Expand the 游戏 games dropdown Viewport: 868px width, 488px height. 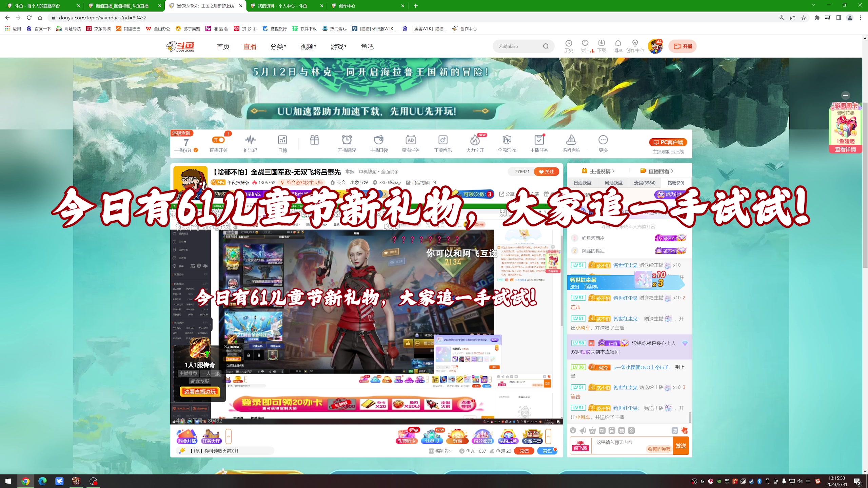click(338, 46)
